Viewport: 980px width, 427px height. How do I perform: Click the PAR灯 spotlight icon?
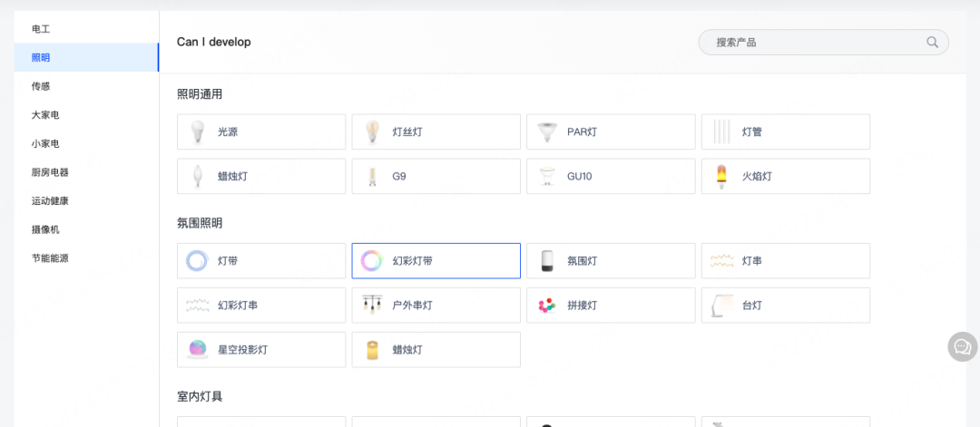[547, 131]
